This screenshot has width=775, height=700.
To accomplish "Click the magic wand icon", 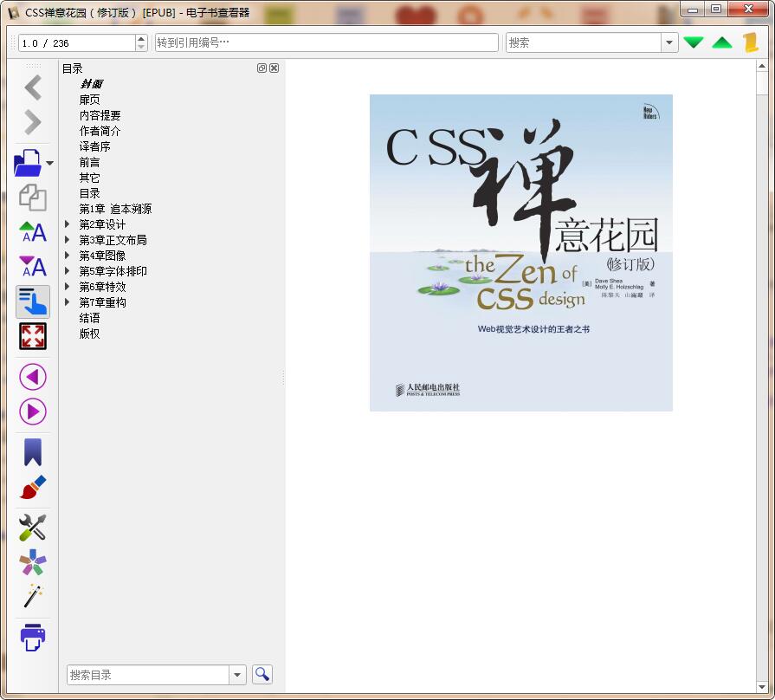I will point(33,596).
